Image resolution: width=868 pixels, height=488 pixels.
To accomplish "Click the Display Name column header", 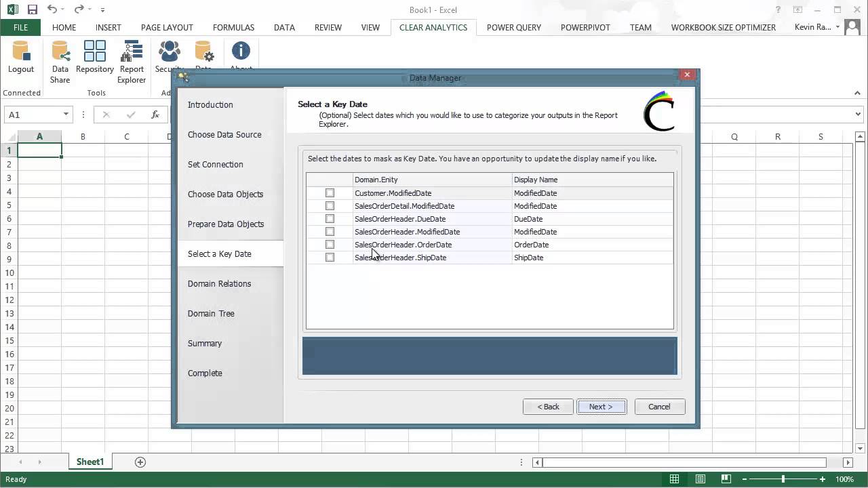I will pos(592,180).
